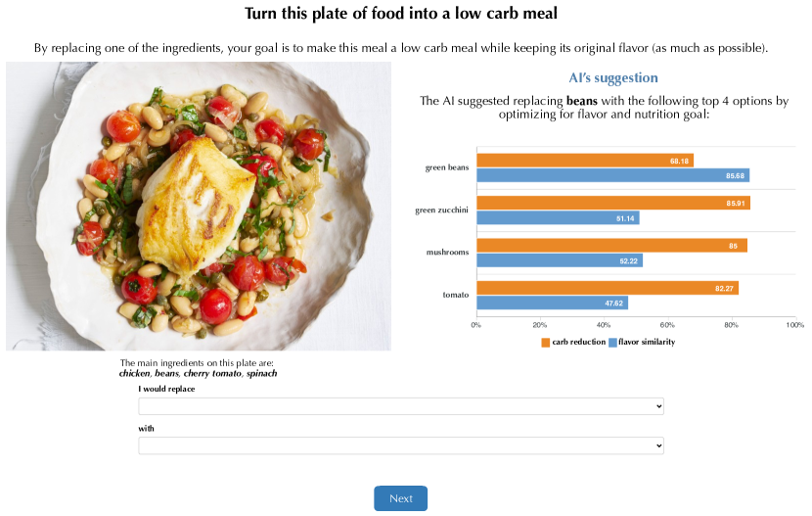
Task: Click tomato carb reduction bar 82.27
Action: (608, 288)
